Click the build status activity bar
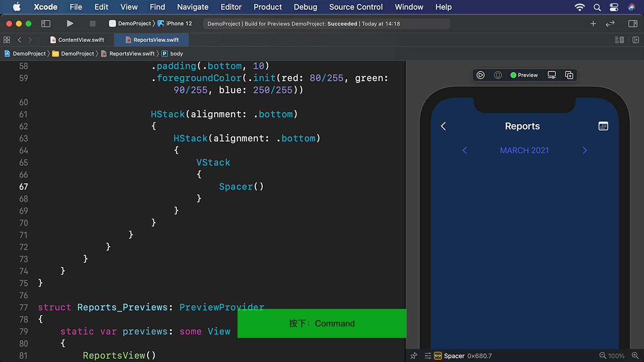This screenshot has width=644, height=362. click(327, 24)
